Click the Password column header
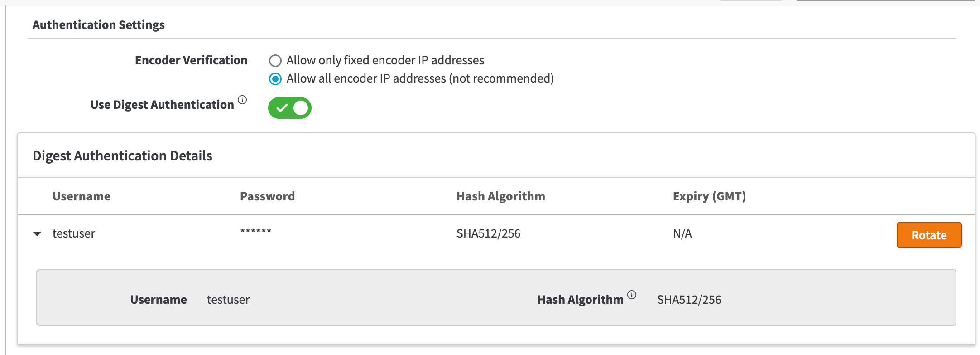 [267, 196]
